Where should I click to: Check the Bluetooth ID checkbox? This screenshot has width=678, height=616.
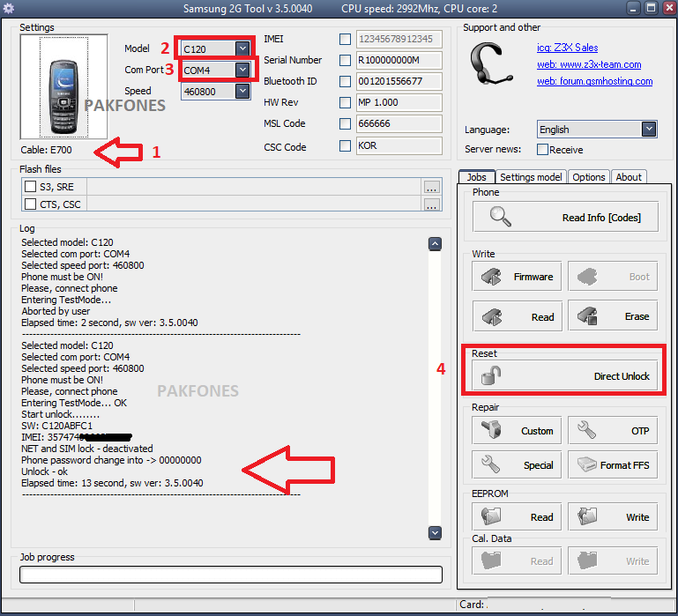(345, 81)
